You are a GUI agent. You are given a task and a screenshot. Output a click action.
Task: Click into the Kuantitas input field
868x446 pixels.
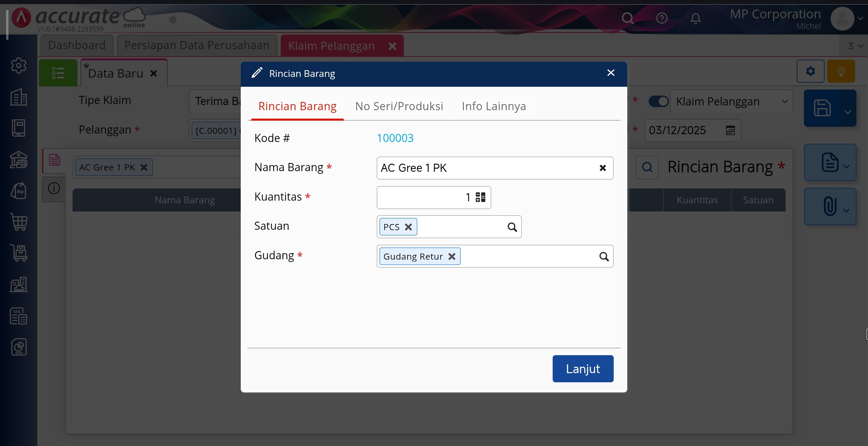click(x=424, y=197)
